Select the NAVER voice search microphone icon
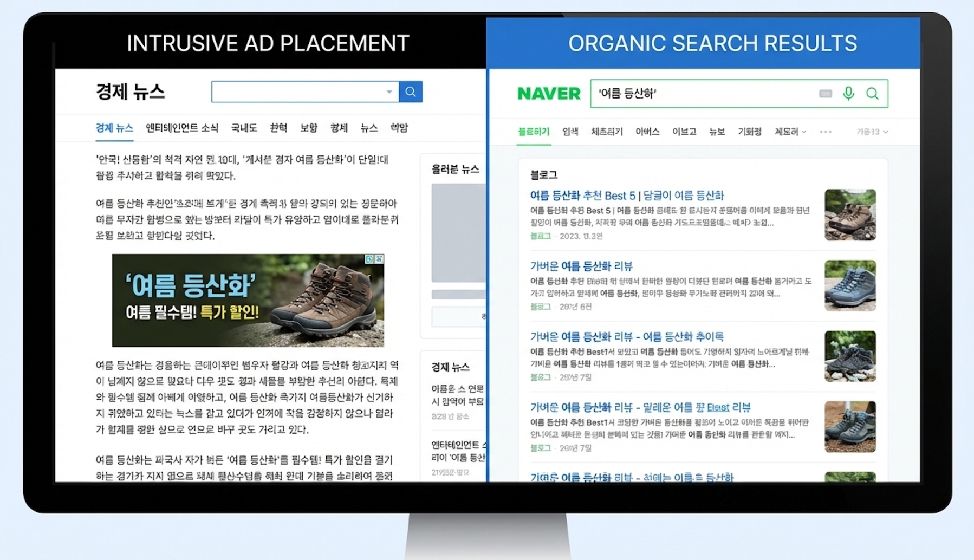 click(848, 93)
